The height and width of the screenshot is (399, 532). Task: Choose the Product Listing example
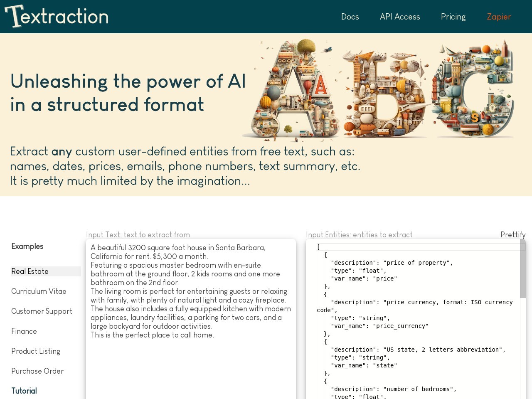coord(36,351)
